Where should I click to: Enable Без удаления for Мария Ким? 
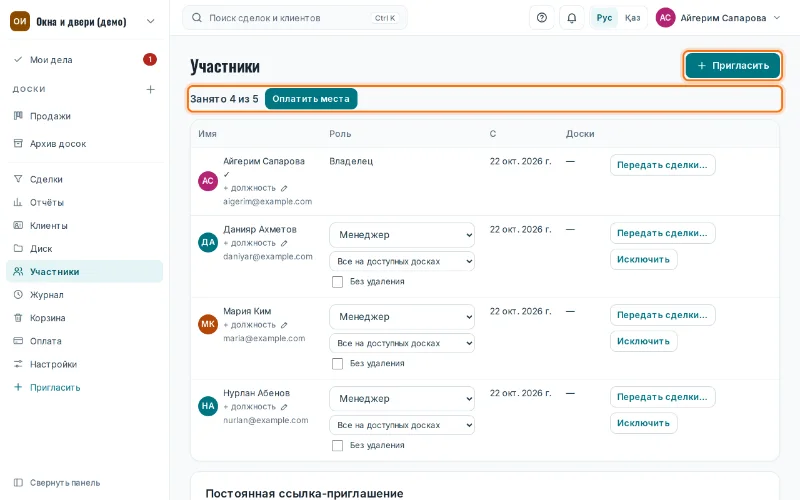coord(337,364)
